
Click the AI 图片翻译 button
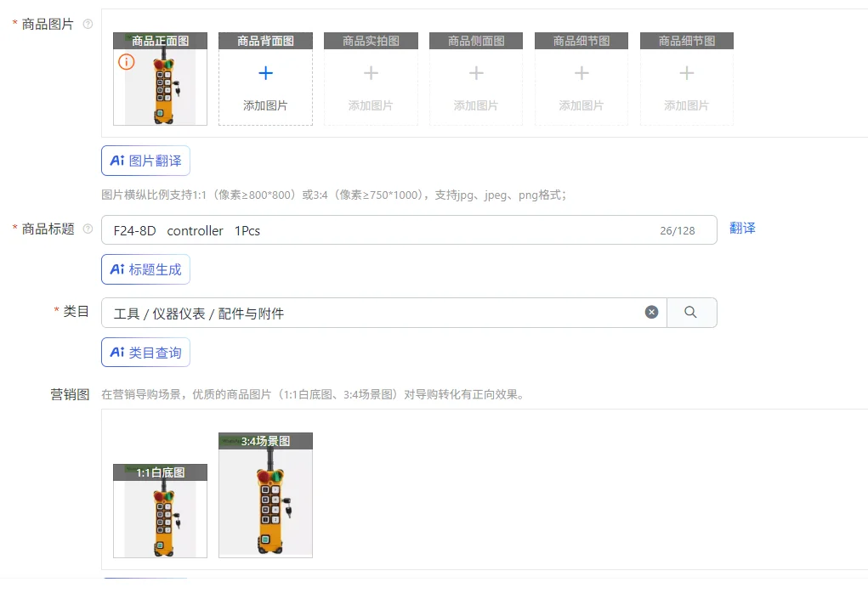click(145, 161)
